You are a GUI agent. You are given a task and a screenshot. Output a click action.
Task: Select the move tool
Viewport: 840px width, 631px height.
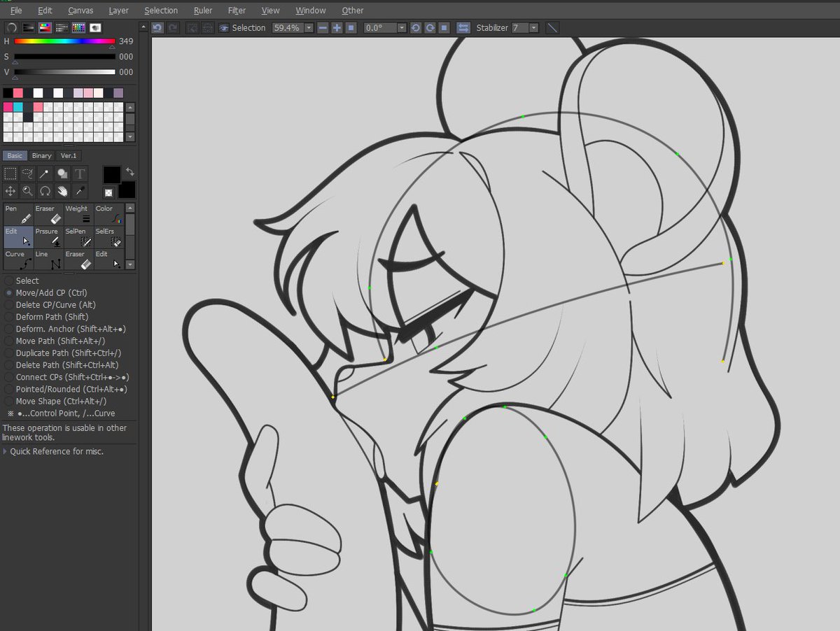tap(10, 190)
